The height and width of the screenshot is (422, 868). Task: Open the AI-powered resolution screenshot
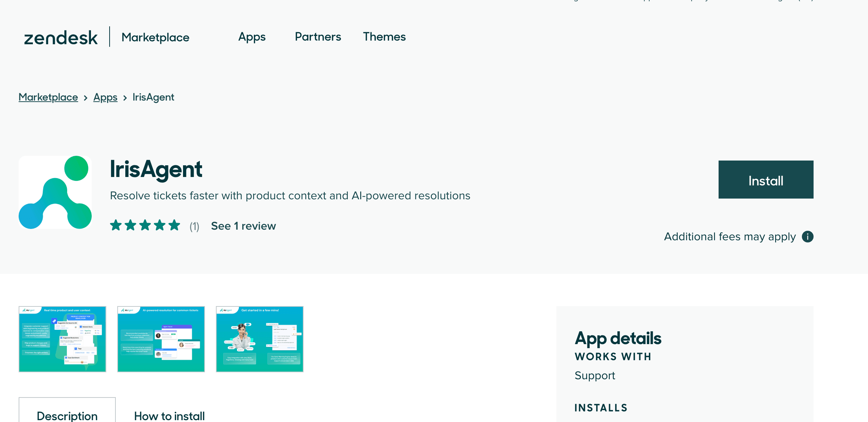click(161, 339)
